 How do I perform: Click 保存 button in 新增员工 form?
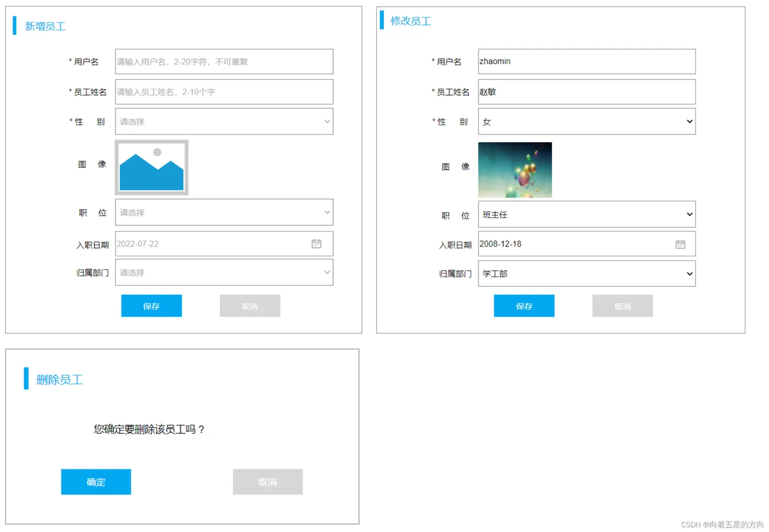tap(152, 306)
